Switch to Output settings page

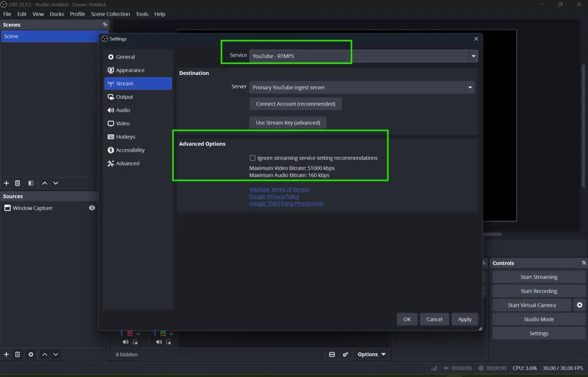pos(138,97)
